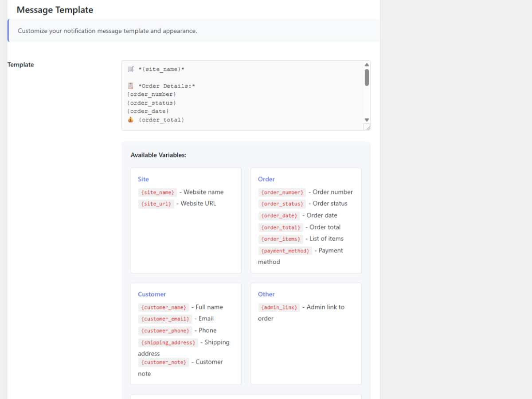Click the textarea resize handle
Screen dimensions: 532x399
tap(367, 127)
